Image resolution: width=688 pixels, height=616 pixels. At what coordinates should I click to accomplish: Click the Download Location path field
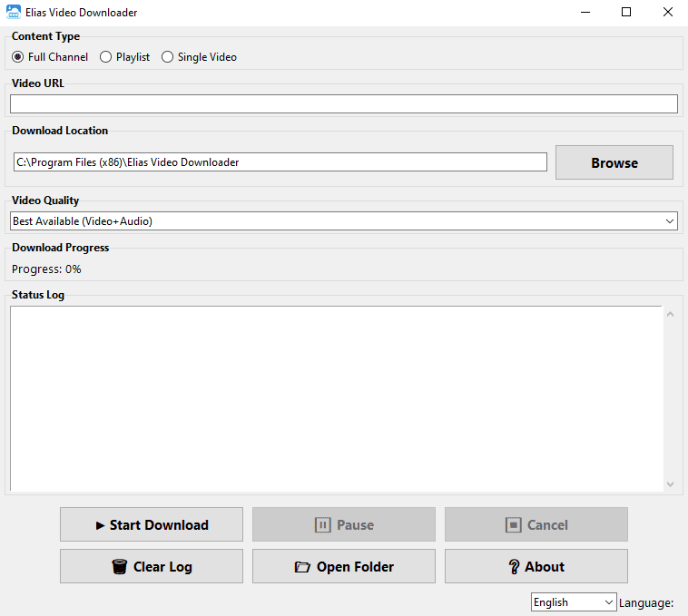(280, 162)
